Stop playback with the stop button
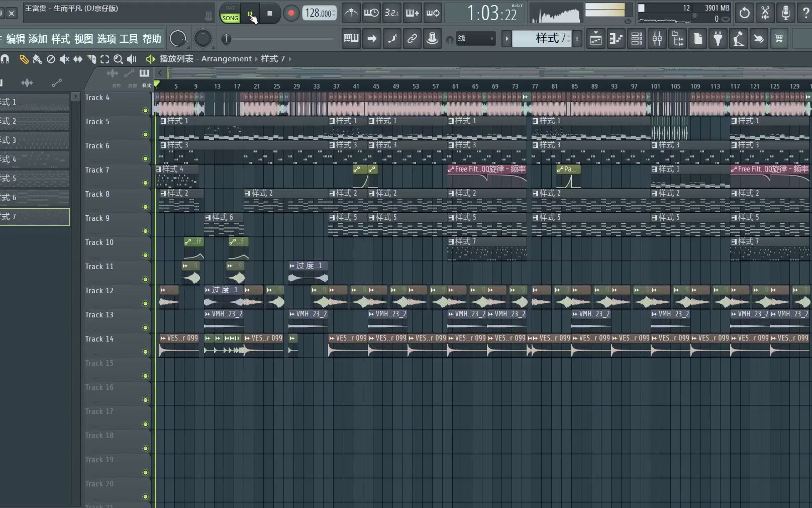Image resolution: width=812 pixels, height=508 pixels. 270,14
